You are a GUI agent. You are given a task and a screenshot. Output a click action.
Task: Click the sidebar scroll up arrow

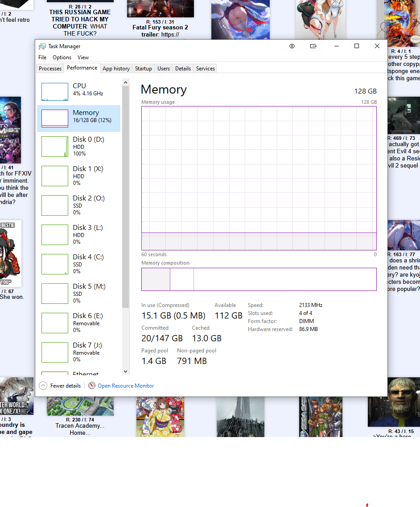click(x=126, y=82)
